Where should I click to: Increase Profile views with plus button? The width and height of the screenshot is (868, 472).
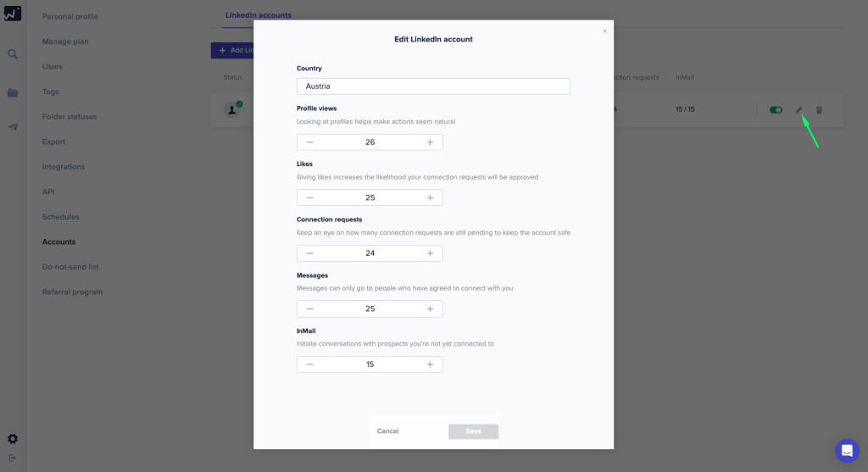tap(430, 142)
